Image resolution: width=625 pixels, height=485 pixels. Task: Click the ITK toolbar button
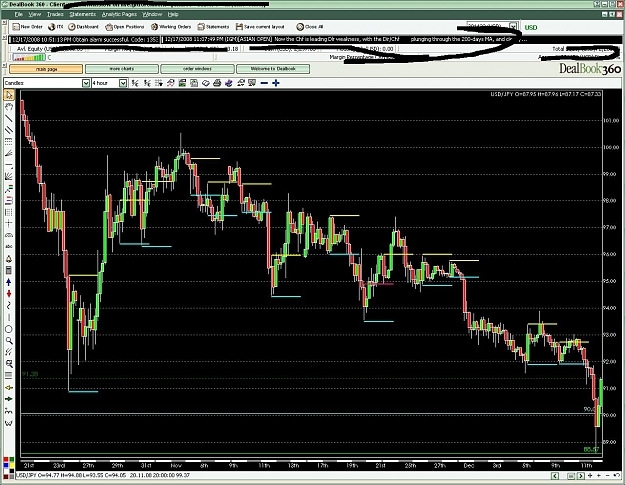[55, 27]
